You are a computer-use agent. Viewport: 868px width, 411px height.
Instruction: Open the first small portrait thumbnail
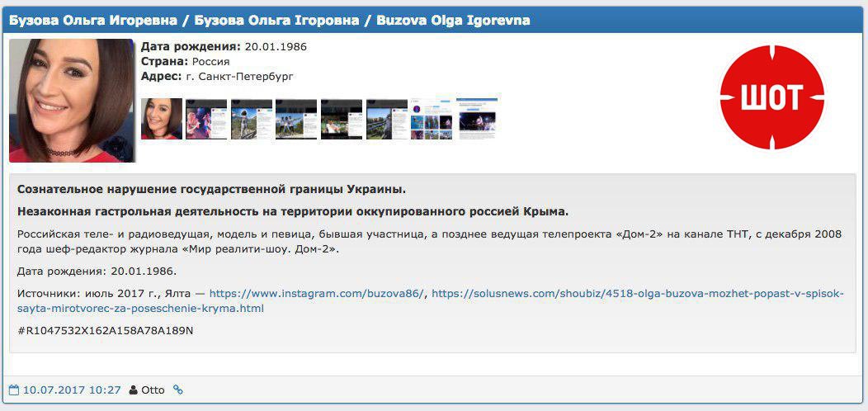(x=161, y=119)
